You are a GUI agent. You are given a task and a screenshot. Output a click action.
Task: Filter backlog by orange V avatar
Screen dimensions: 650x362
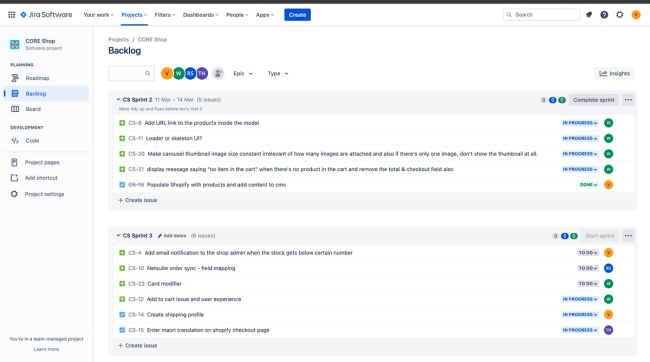[x=167, y=73]
